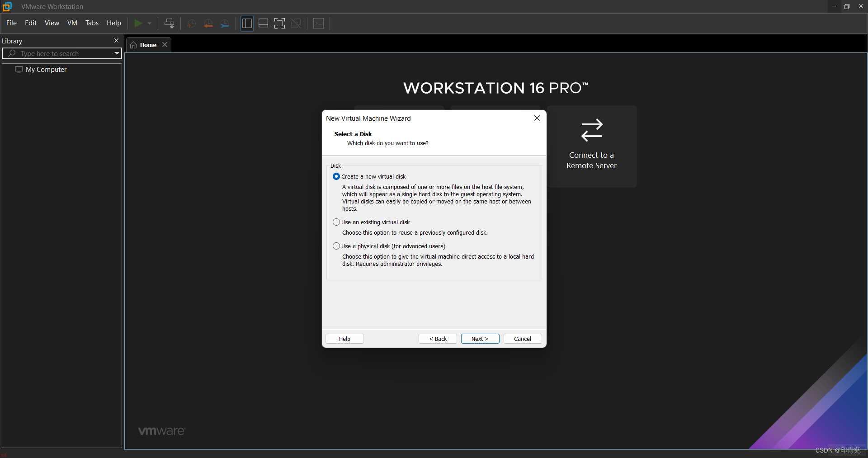Toggle the Show Library sidebar icon
This screenshot has width=868, height=458.
tap(247, 24)
